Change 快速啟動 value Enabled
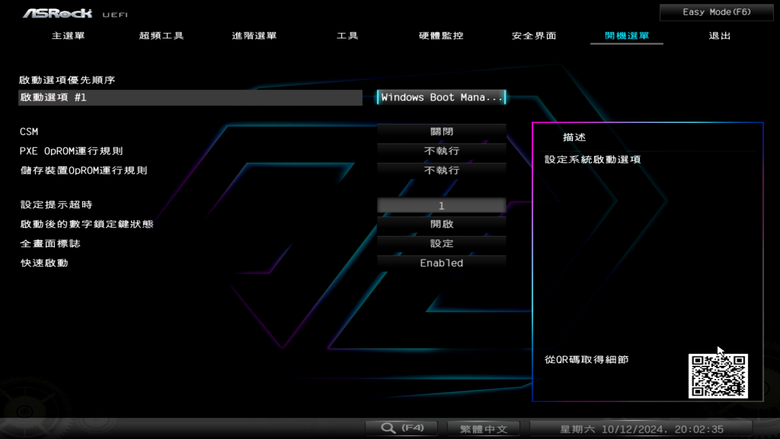Image resolution: width=780 pixels, height=439 pixels. pos(441,263)
